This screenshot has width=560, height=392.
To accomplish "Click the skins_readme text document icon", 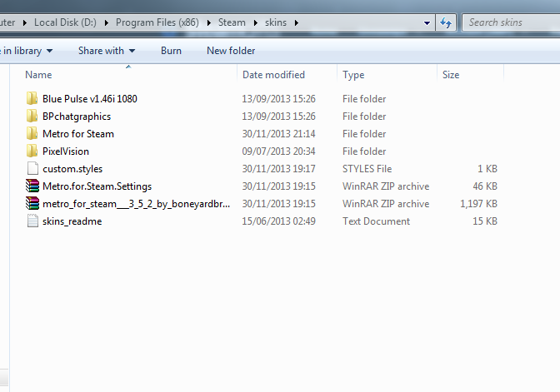I will [x=32, y=221].
